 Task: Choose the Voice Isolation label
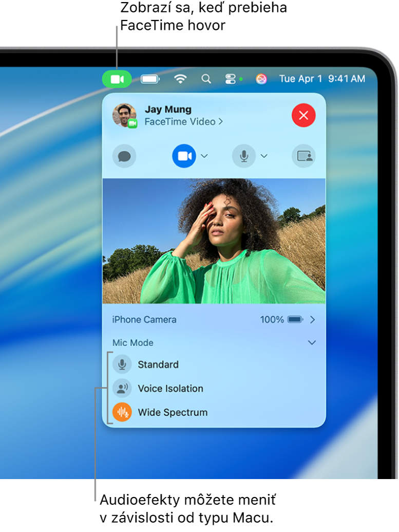point(170,389)
